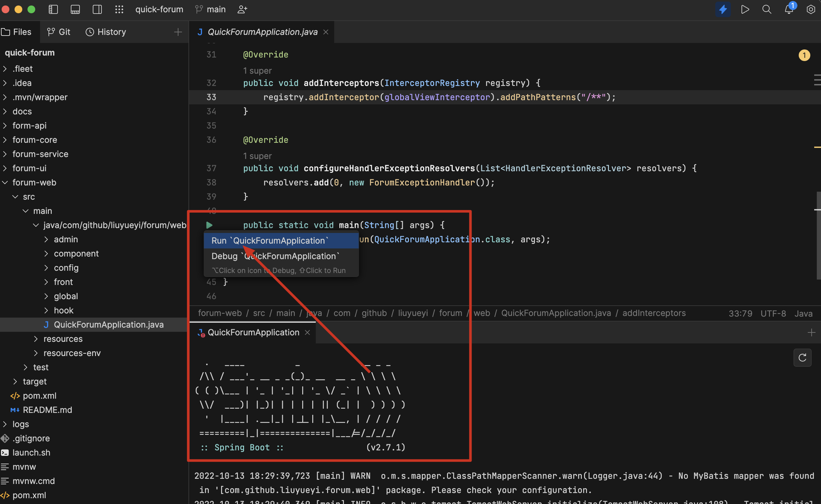Enable Smart Mode lightning icon in top toolbar
Viewport: 821px width, 504px height.
[x=723, y=9]
